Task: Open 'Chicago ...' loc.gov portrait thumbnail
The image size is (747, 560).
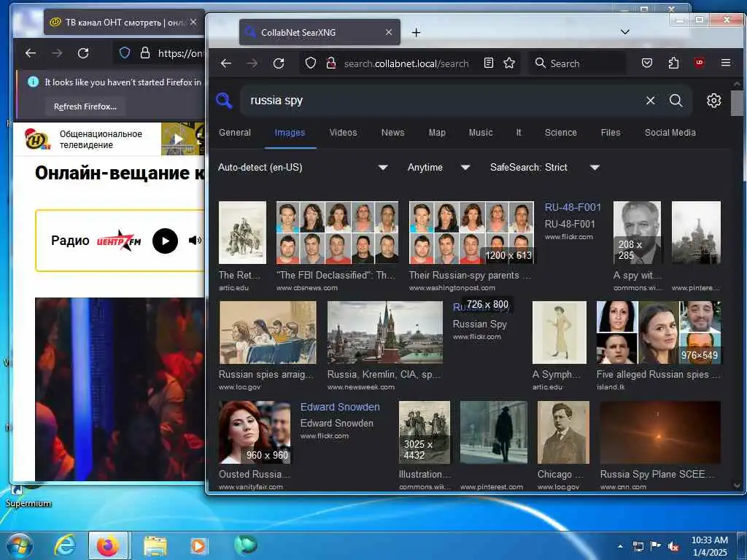Action: coord(564,432)
